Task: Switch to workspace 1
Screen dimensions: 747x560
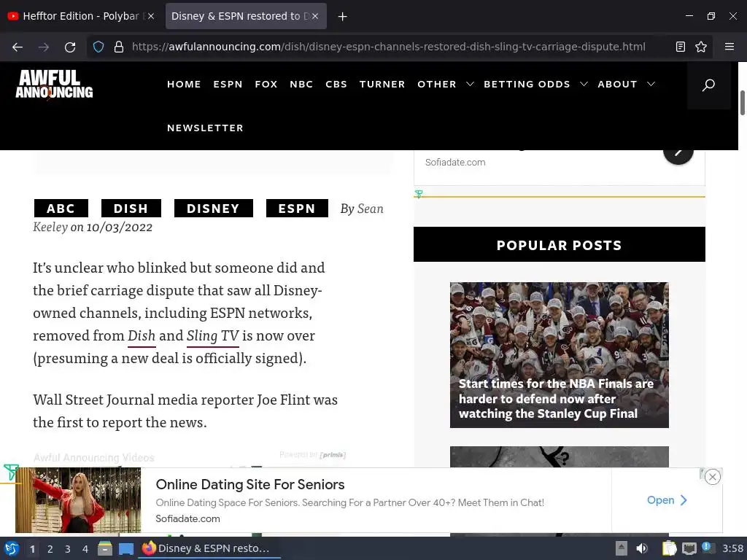Action: [32, 549]
